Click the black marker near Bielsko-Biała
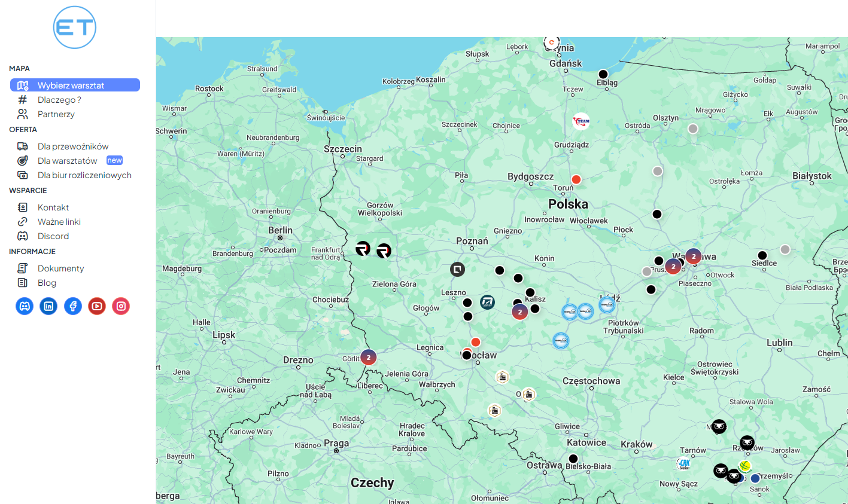The height and width of the screenshot is (504, 848). 573,459
